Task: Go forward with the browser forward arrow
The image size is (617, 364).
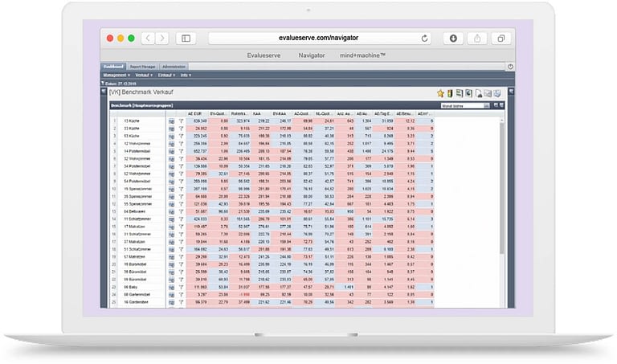Action: (161, 39)
